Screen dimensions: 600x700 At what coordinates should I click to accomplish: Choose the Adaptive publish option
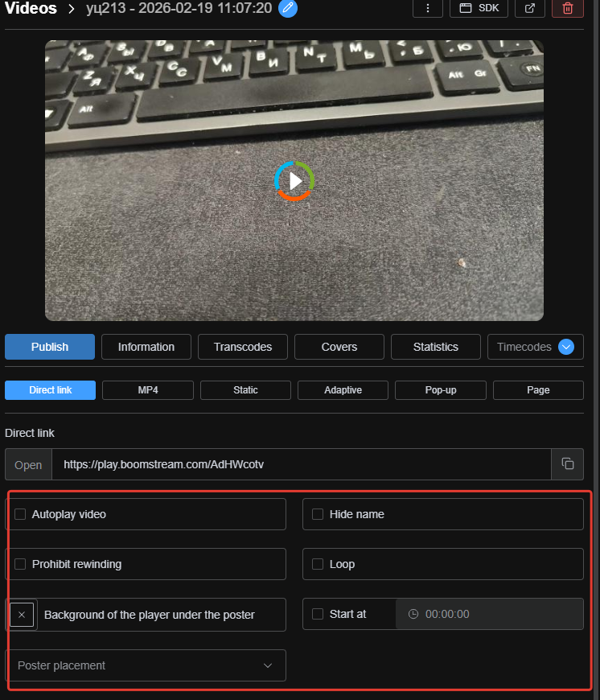pyautogui.click(x=343, y=390)
